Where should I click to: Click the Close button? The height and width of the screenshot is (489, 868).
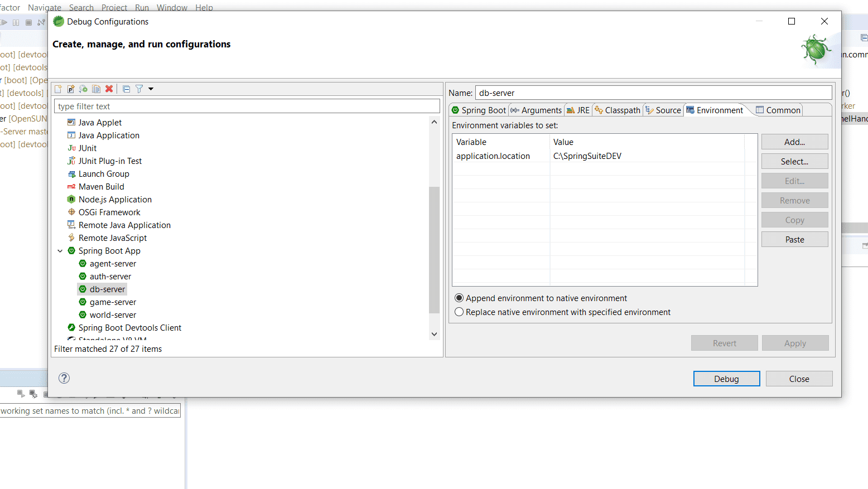(799, 379)
